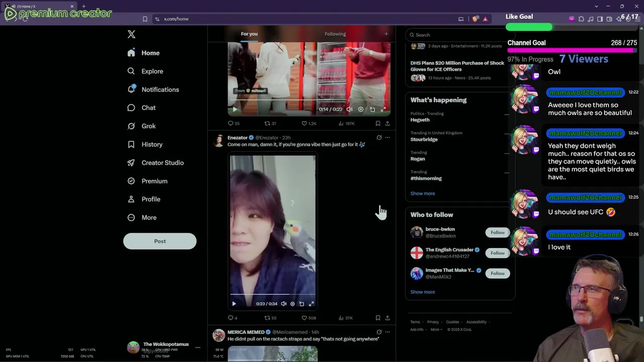Open more options for Stourbridge trend
This screenshot has height=362, width=644.
(507, 134)
